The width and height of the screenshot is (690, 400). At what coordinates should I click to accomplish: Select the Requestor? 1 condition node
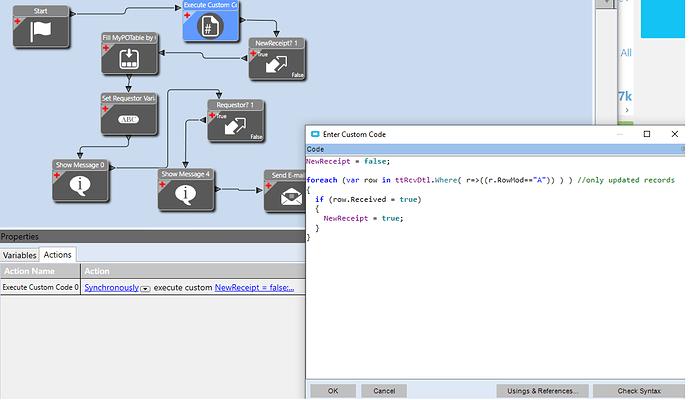[235, 121]
